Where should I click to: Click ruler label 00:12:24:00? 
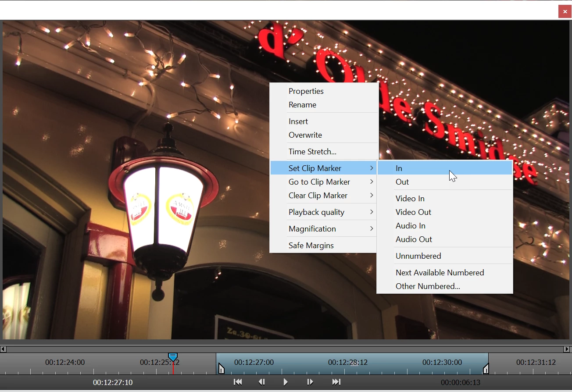pyautogui.click(x=65, y=363)
